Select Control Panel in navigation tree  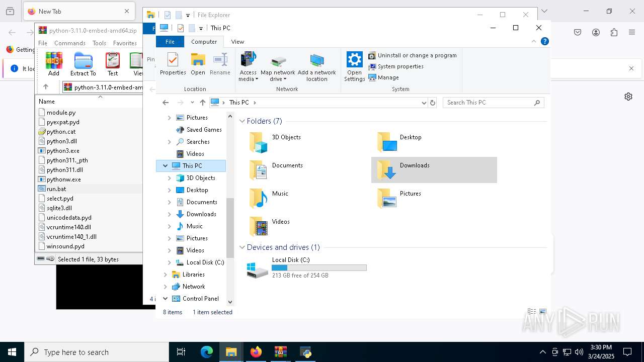[x=196, y=299]
